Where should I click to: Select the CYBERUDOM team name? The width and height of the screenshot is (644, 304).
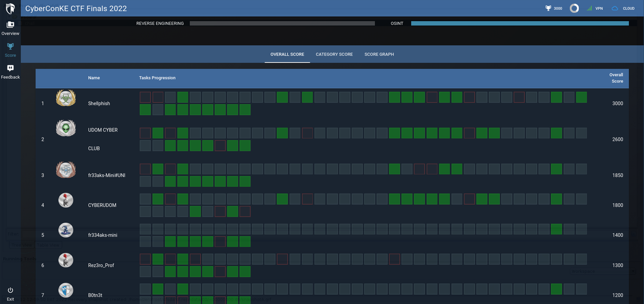coord(103,205)
